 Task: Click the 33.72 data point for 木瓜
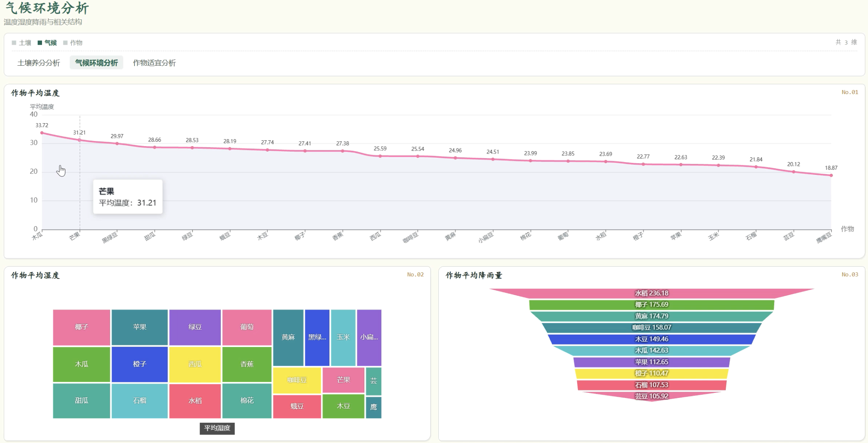pyautogui.click(x=42, y=133)
